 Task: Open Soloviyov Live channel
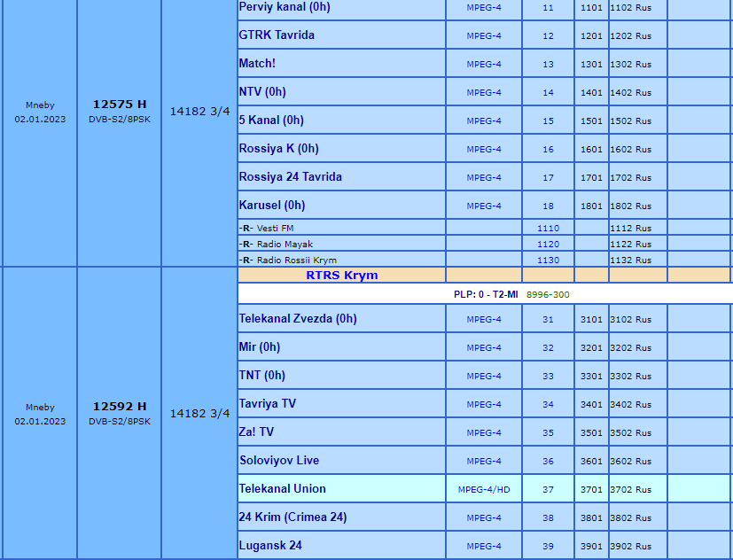[x=279, y=461]
